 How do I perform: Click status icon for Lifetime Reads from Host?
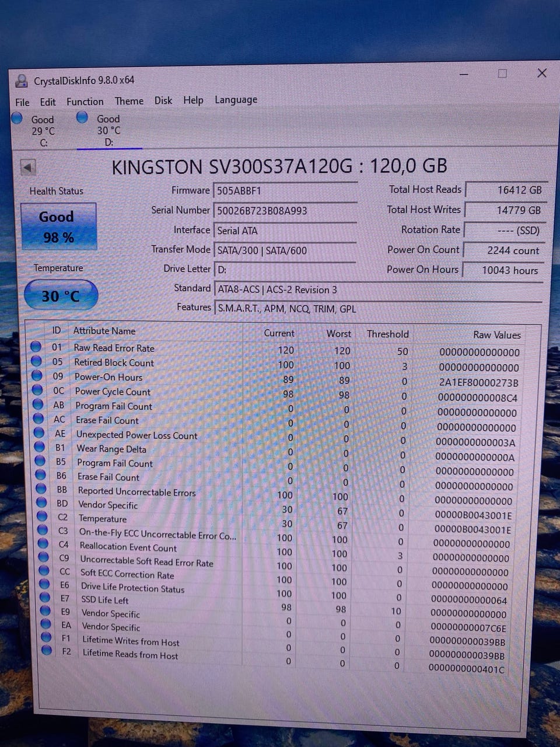(x=47, y=650)
